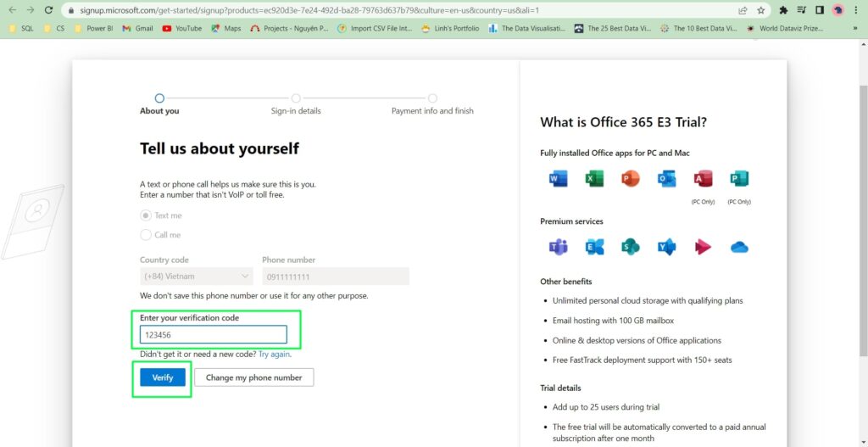Viewport: 868px width, 447px height.
Task: Click the SharePoint service icon
Action: point(630,247)
